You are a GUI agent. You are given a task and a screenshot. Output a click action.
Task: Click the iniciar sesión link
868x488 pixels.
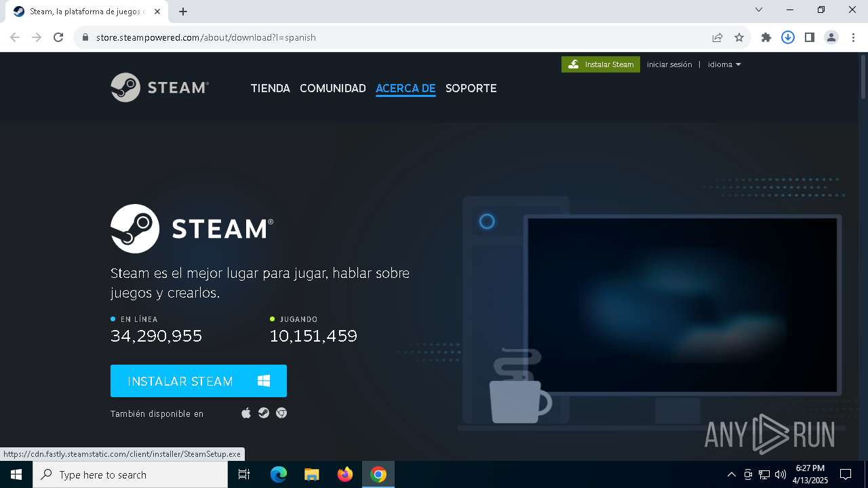(x=669, y=64)
